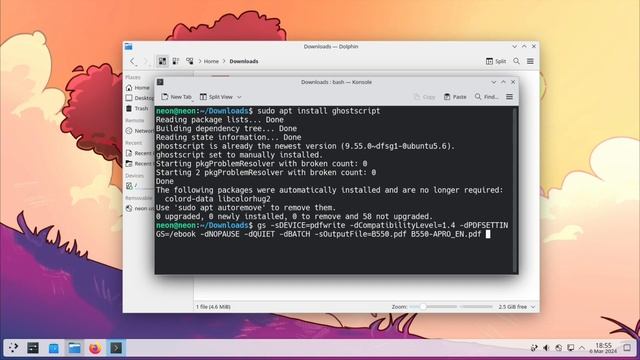Open network status icon in system tray
640x360 pixels.
tap(558, 348)
